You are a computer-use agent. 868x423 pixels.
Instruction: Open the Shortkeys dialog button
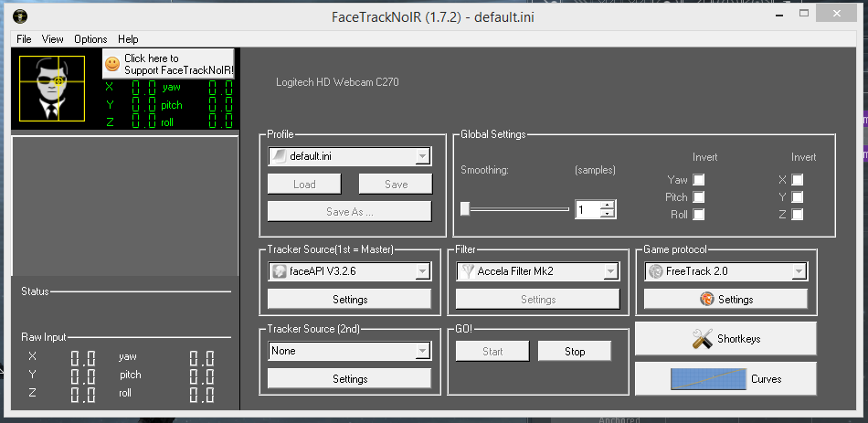(725, 339)
